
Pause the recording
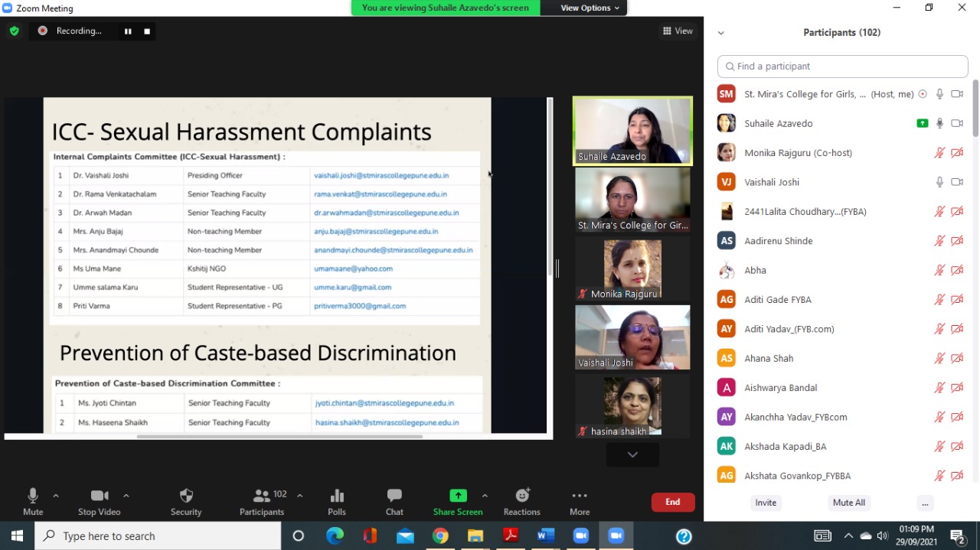click(128, 31)
